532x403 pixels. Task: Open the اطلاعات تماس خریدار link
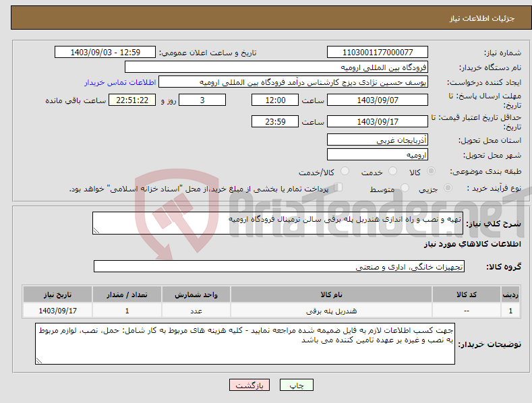120,82
